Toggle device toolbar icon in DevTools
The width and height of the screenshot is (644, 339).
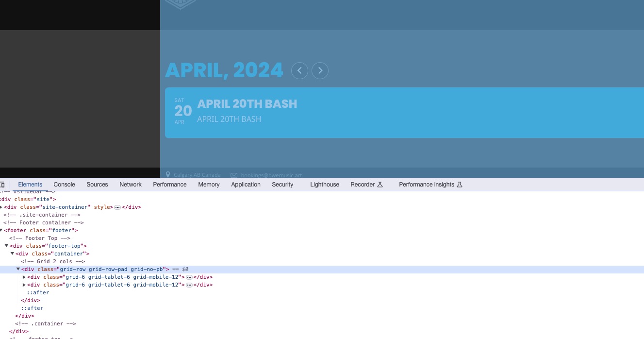[2, 185]
